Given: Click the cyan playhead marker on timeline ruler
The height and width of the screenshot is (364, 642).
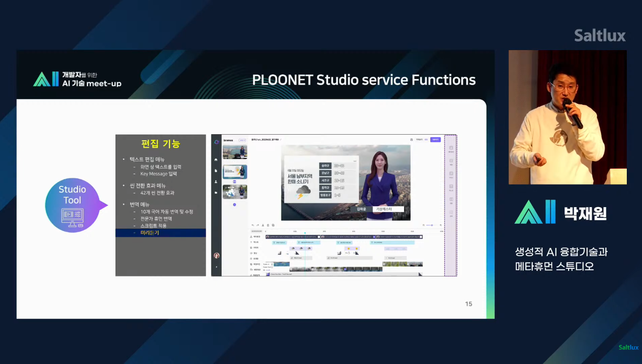Looking at the screenshot, I should tap(305, 233).
